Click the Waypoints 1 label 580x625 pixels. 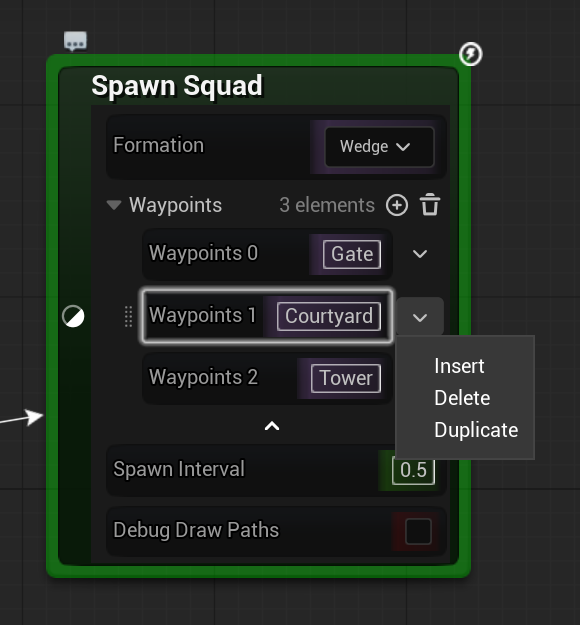click(203, 315)
